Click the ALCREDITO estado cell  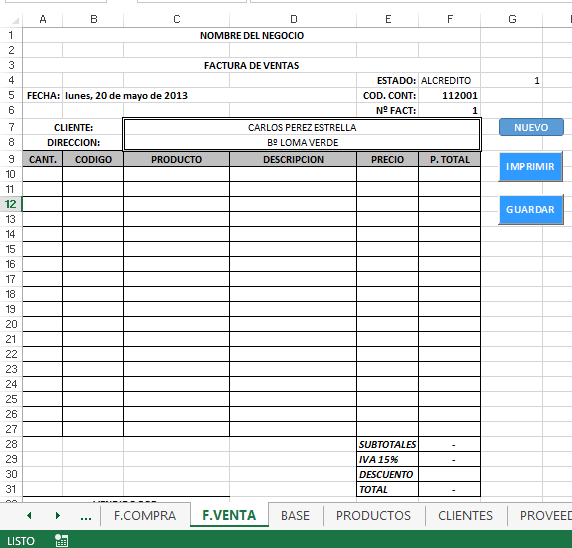click(449, 80)
